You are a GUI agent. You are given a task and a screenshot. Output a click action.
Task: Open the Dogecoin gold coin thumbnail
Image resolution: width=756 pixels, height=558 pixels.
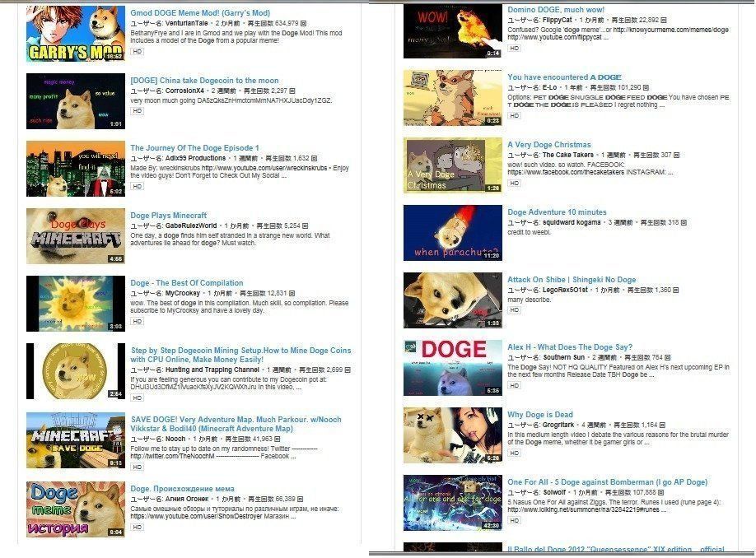pyautogui.click(x=76, y=371)
